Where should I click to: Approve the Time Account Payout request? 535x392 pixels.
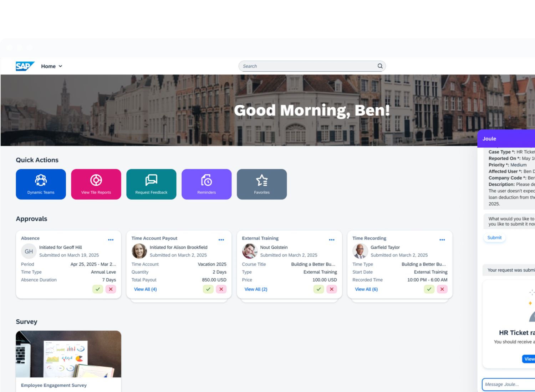coord(208,289)
